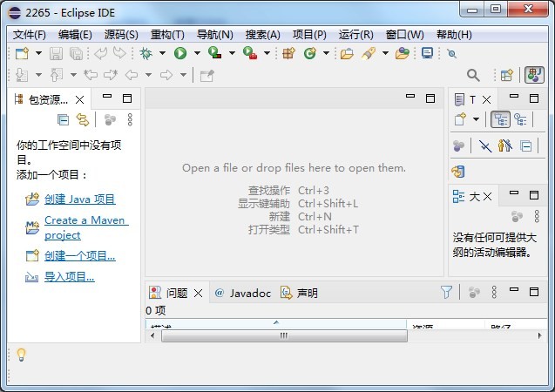
Task: Expand the new task dropdown arrow
Action: [x=476, y=119]
